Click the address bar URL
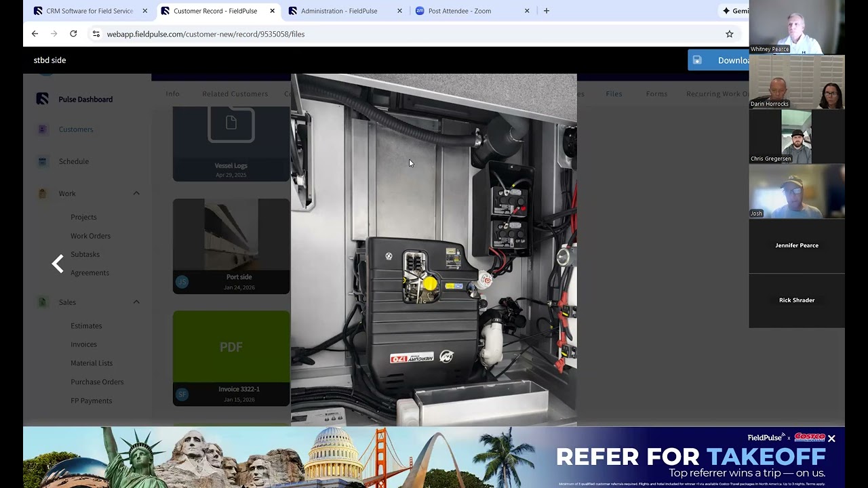868x488 pixels. click(205, 34)
